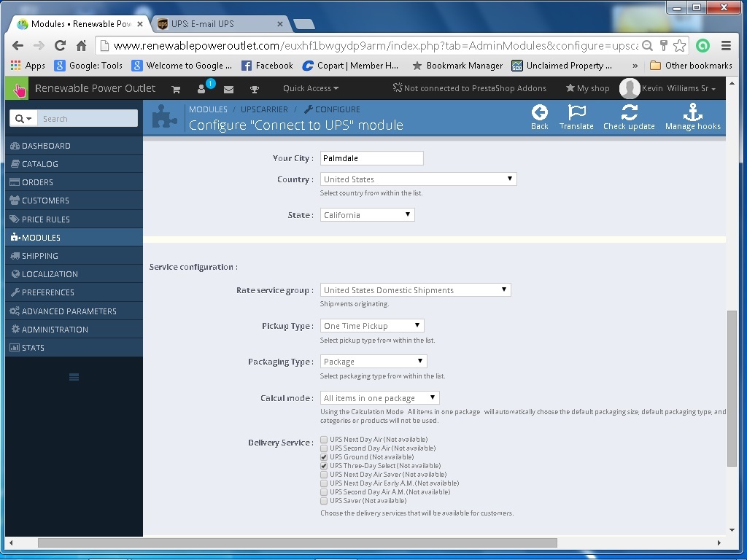Click the browser forward arrow
This screenshot has height=560, width=747.
coord(39,46)
